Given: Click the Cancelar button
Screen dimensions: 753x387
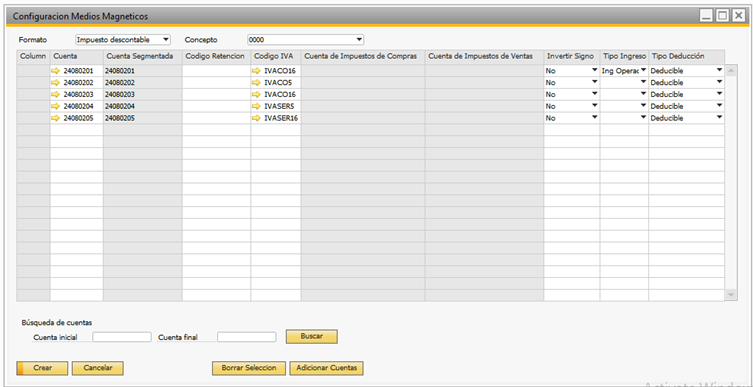Looking at the screenshot, I should pyautogui.click(x=98, y=368).
